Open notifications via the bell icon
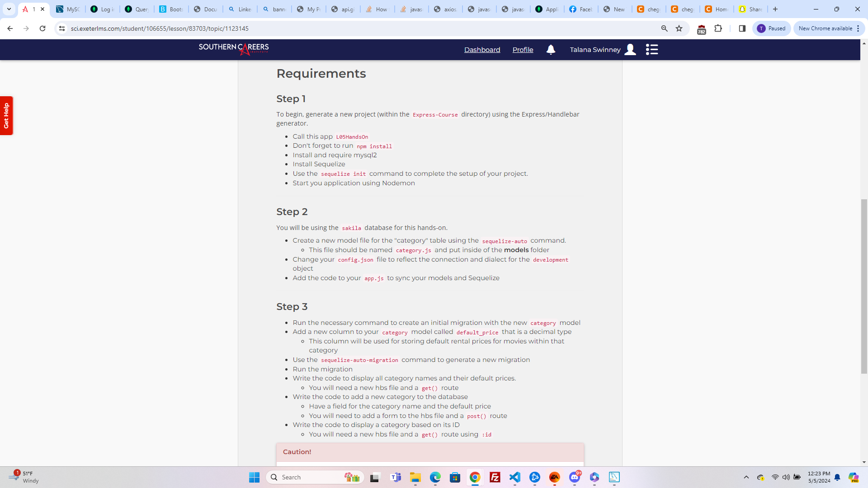The image size is (868, 488). coord(551,50)
